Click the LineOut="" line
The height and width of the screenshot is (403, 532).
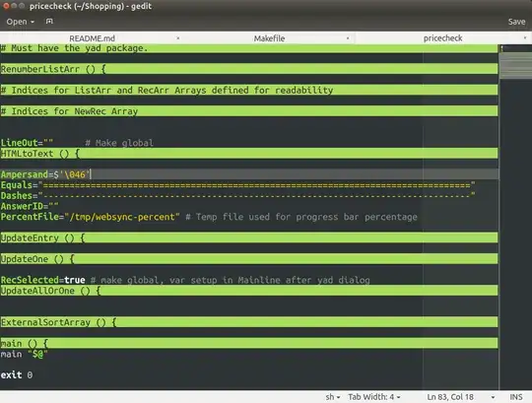click(77, 143)
